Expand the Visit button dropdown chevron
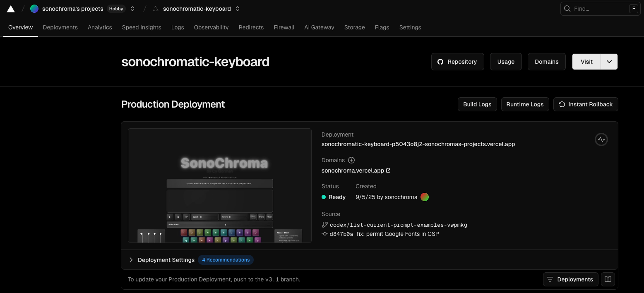The height and width of the screenshot is (293, 644). pyautogui.click(x=609, y=61)
